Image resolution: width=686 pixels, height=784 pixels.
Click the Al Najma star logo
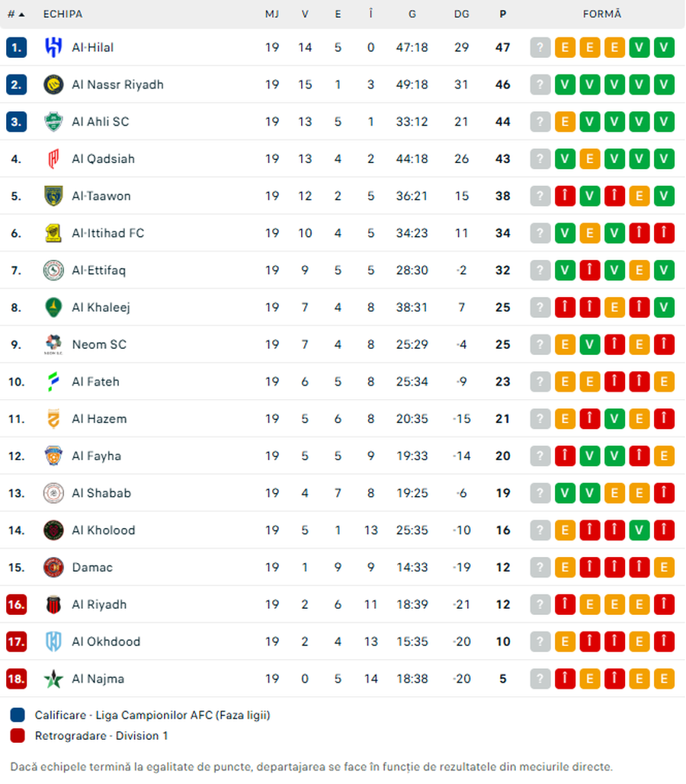tap(53, 679)
